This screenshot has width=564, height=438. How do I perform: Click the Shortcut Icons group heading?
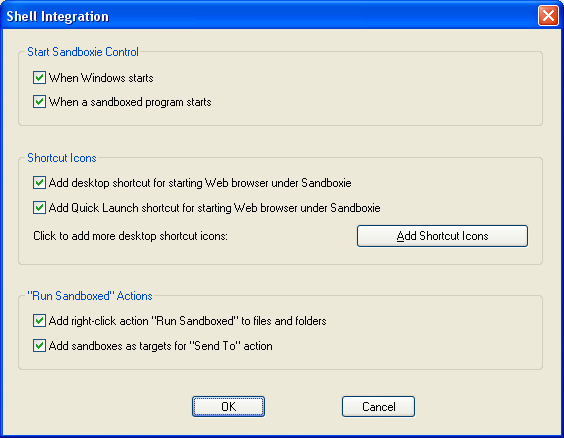pyautogui.click(x=62, y=158)
